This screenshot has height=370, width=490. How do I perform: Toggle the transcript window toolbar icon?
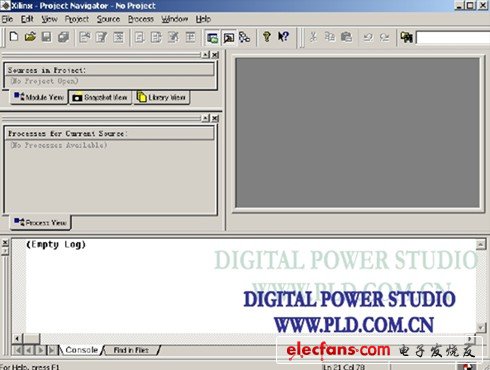click(x=229, y=38)
